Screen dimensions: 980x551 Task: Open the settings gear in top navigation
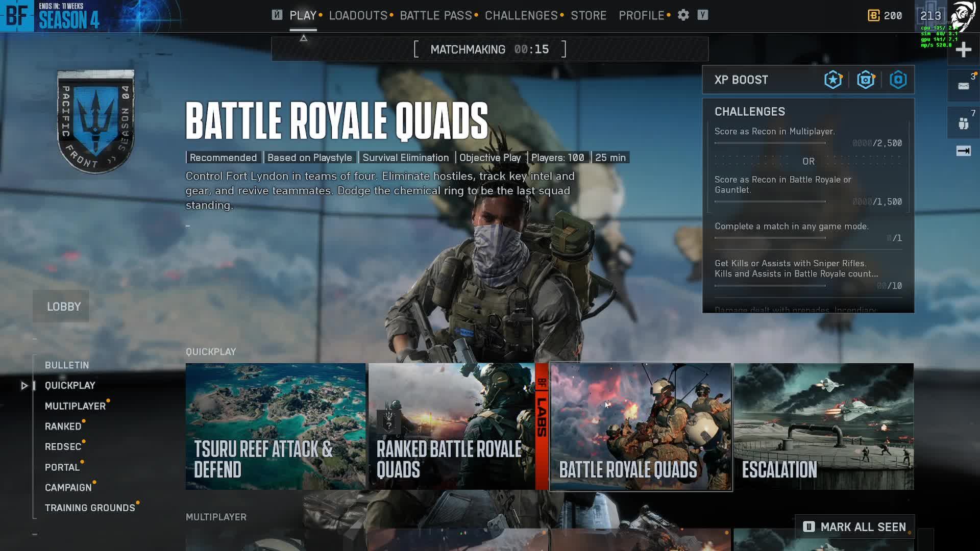click(683, 15)
